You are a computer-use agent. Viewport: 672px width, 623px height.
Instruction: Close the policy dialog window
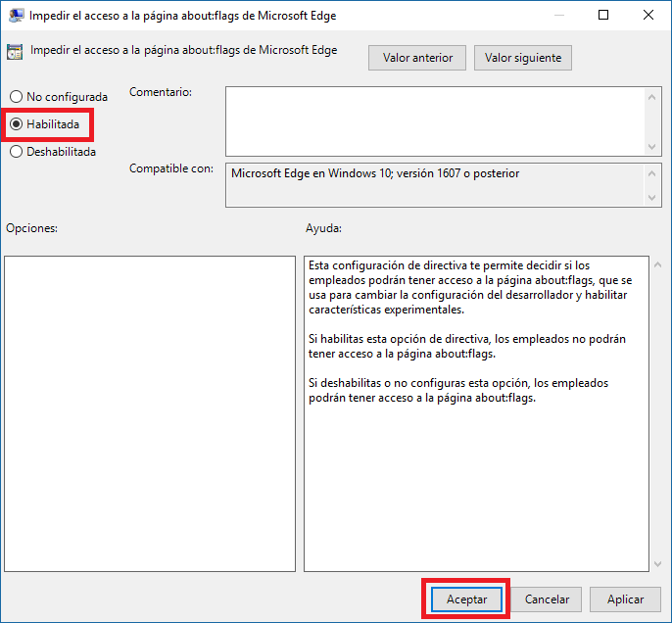[x=648, y=15]
